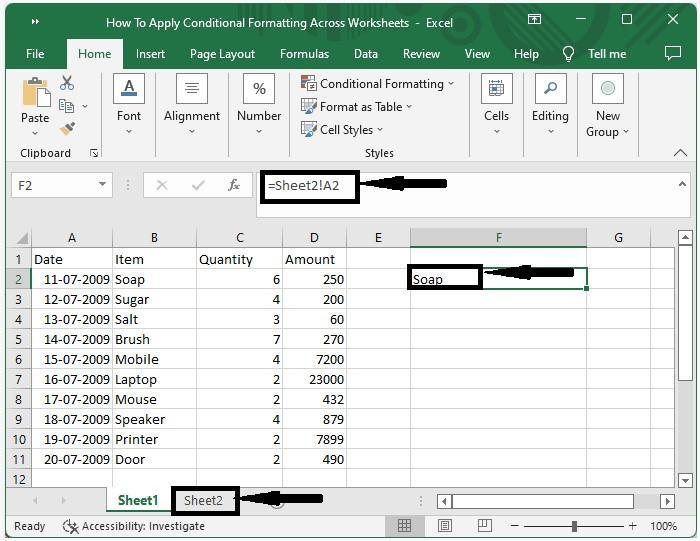Switch to the Sheet2 worksheet tab
The height and width of the screenshot is (541, 700).
[x=203, y=500]
